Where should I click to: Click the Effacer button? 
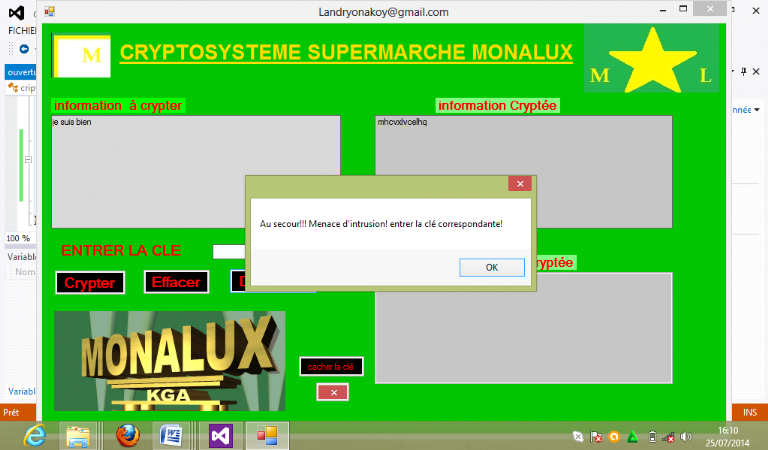pos(176,282)
